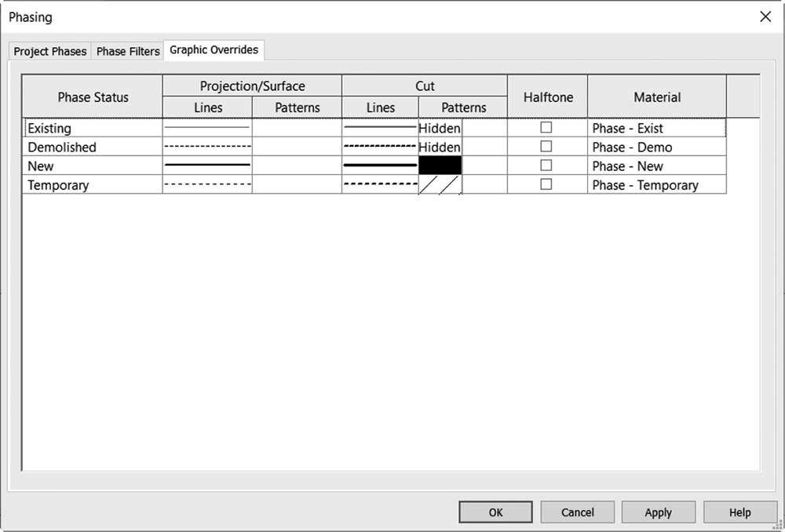Modify the Cut line style for Temporary
Image resolution: width=785 pixels, height=532 pixels.
[381, 184]
